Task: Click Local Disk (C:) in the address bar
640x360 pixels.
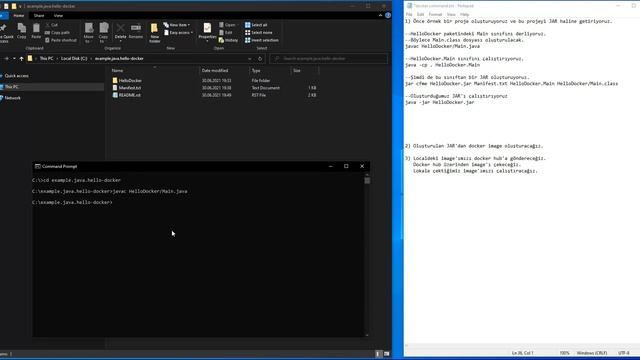Action: (x=74, y=59)
